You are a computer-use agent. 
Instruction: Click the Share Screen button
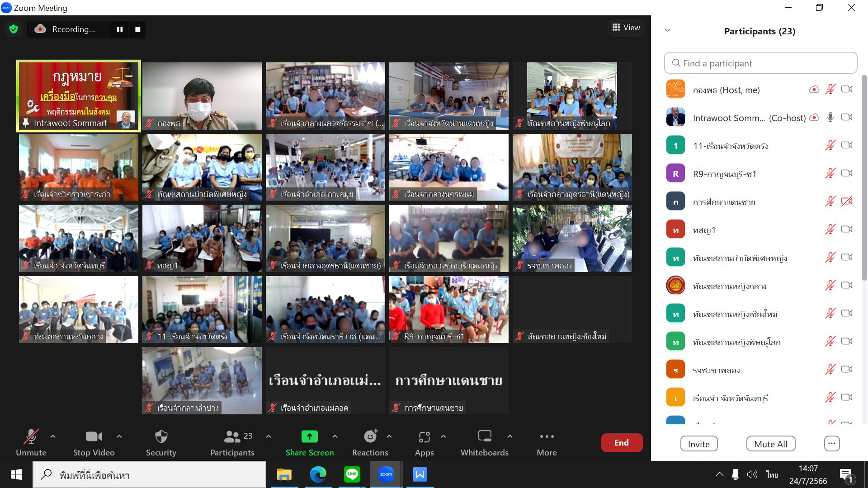tap(310, 443)
